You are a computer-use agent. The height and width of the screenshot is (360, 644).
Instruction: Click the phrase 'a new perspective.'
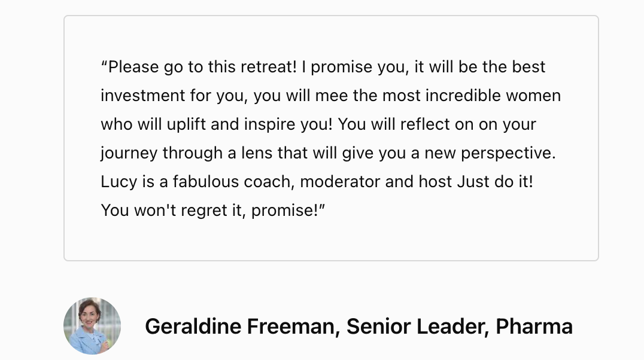pyautogui.click(x=484, y=153)
